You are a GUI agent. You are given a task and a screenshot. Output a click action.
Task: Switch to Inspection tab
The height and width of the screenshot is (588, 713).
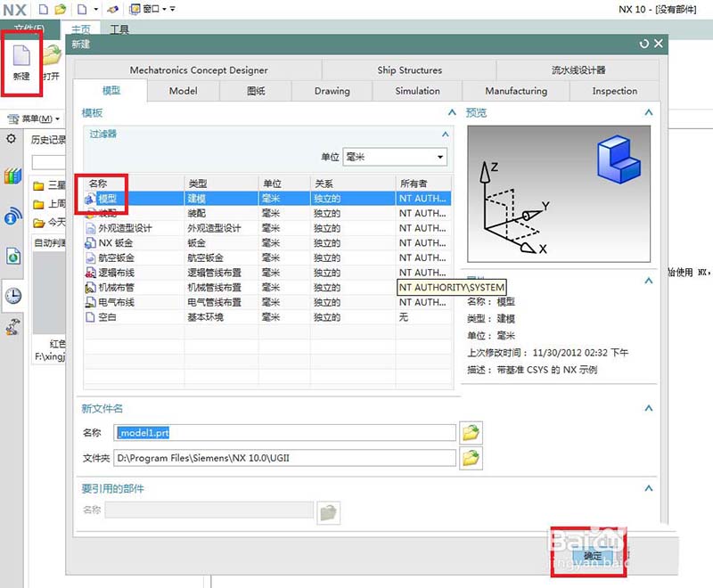click(614, 91)
